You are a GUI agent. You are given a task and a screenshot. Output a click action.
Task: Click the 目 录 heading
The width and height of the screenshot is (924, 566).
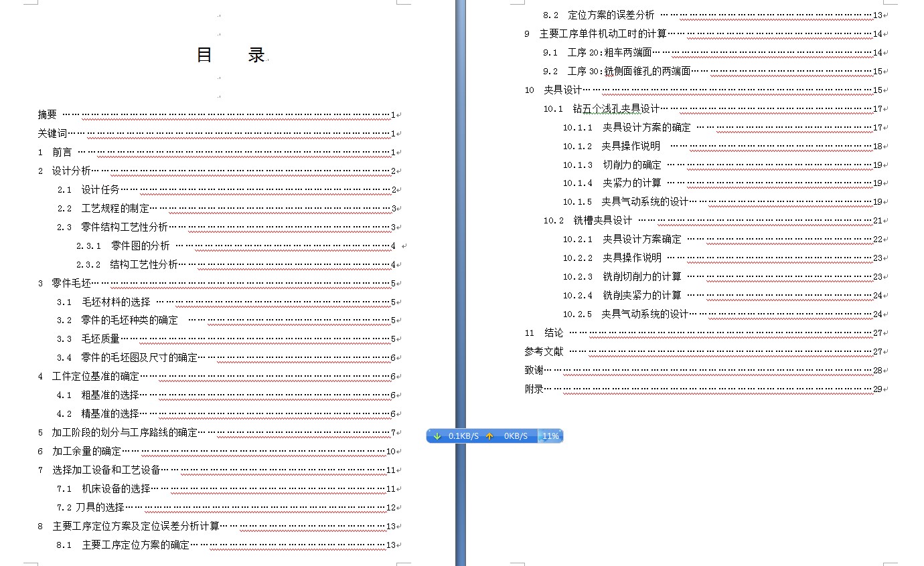[231, 55]
